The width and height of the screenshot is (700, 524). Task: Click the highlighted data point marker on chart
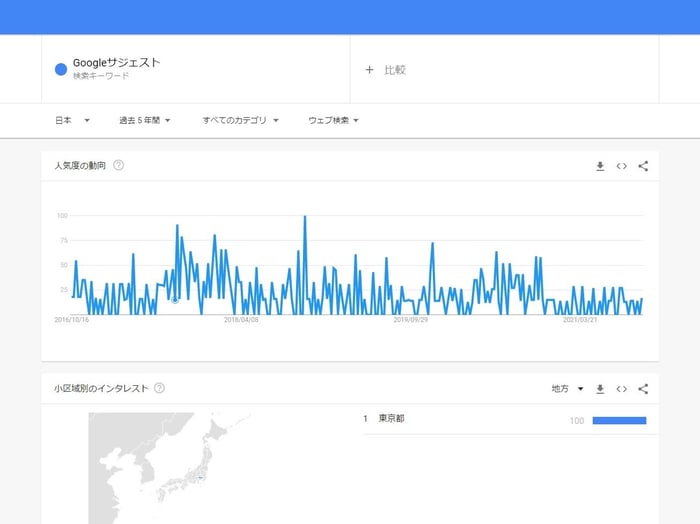[x=175, y=300]
